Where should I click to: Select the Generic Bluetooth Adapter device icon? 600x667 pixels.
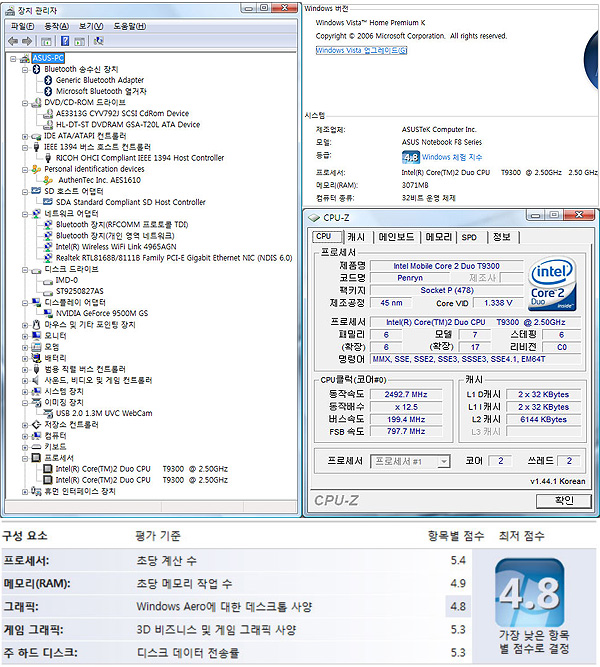[48, 80]
